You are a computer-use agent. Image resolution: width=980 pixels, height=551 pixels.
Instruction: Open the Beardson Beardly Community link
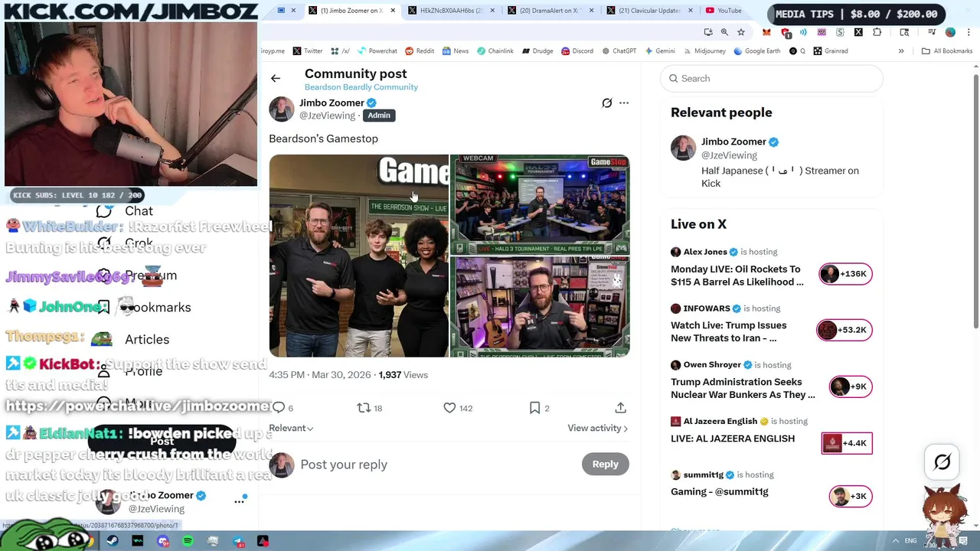361,87
